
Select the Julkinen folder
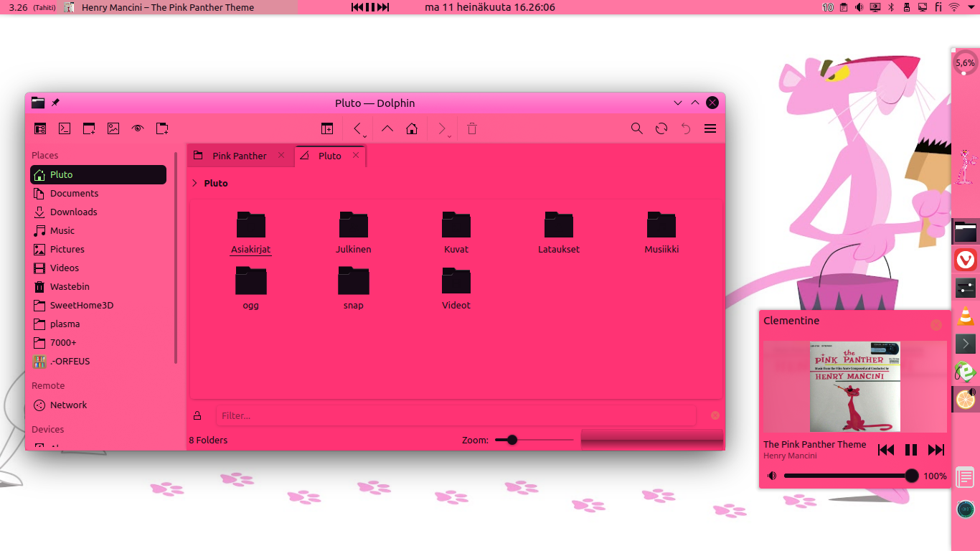click(354, 232)
